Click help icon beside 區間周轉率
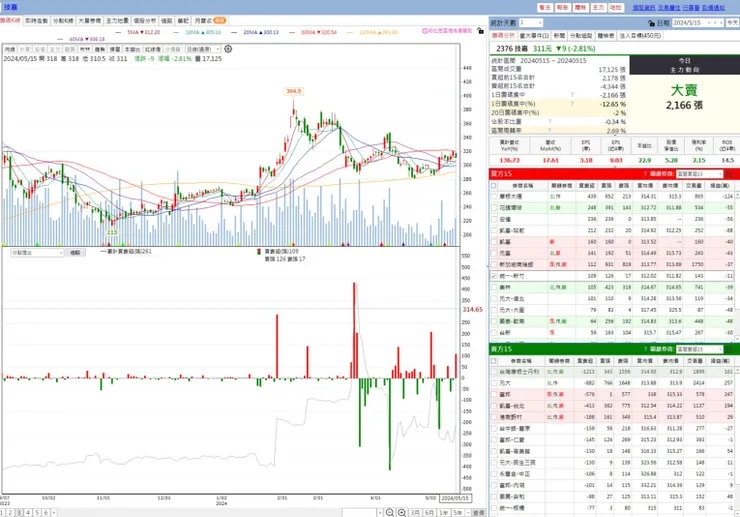Image resolution: width=740 pixels, height=517 pixels. click(x=549, y=130)
